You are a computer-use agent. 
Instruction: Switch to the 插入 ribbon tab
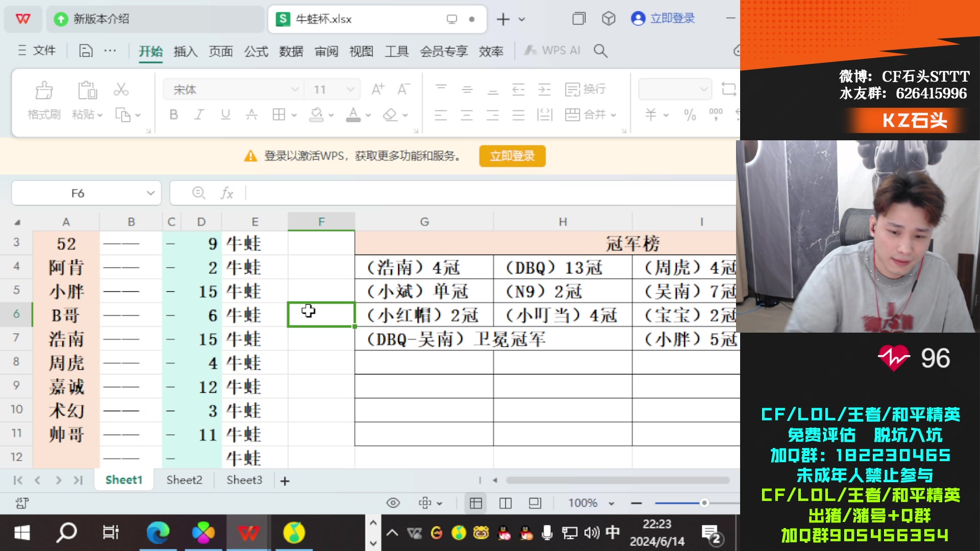(185, 51)
